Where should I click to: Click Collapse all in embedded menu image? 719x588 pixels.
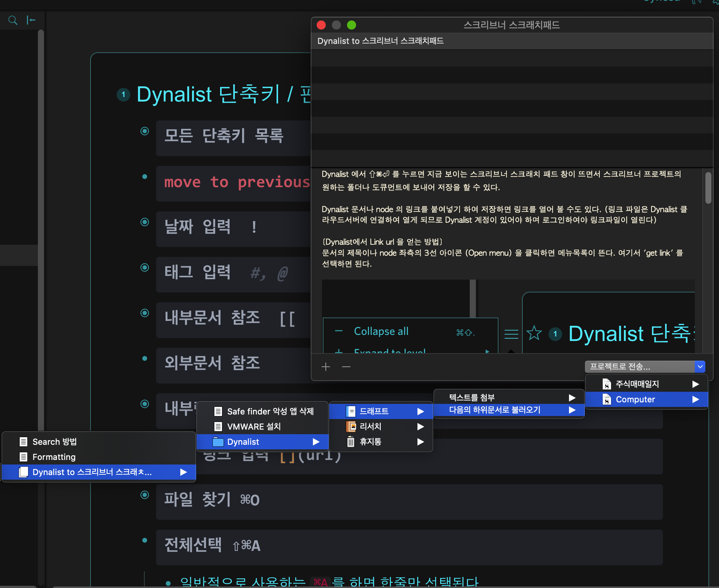(381, 332)
